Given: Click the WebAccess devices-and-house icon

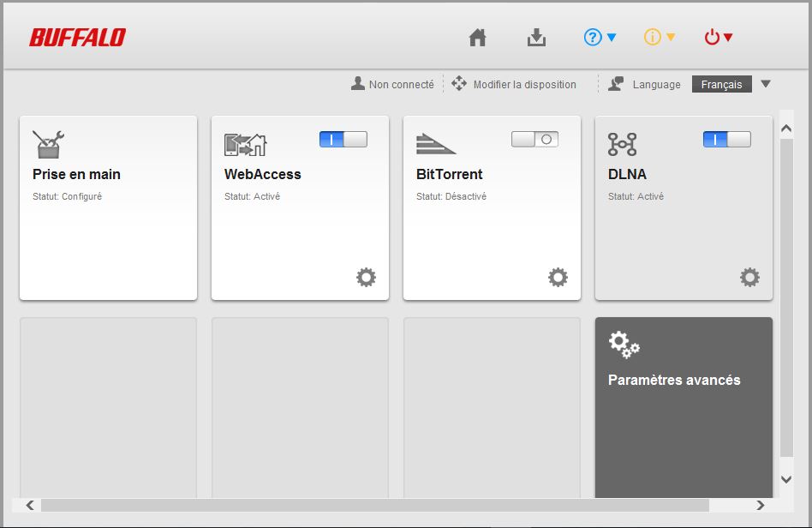Looking at the screenshot, I should coord(246,145).
